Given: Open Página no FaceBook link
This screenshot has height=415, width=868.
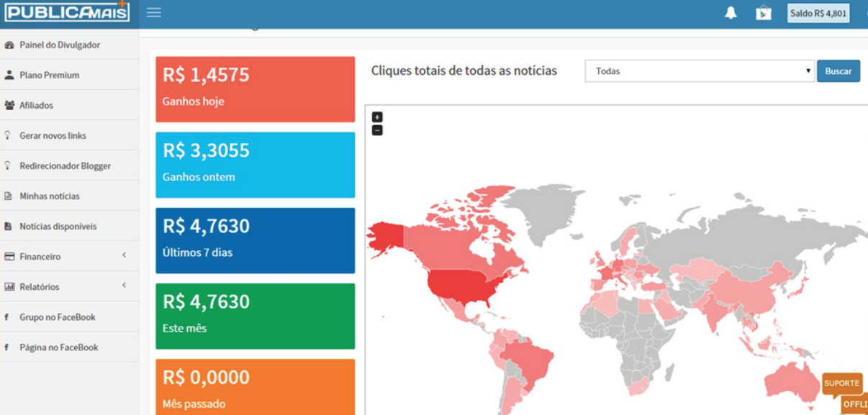Looking at the screenshot, I should click(59, 347).
